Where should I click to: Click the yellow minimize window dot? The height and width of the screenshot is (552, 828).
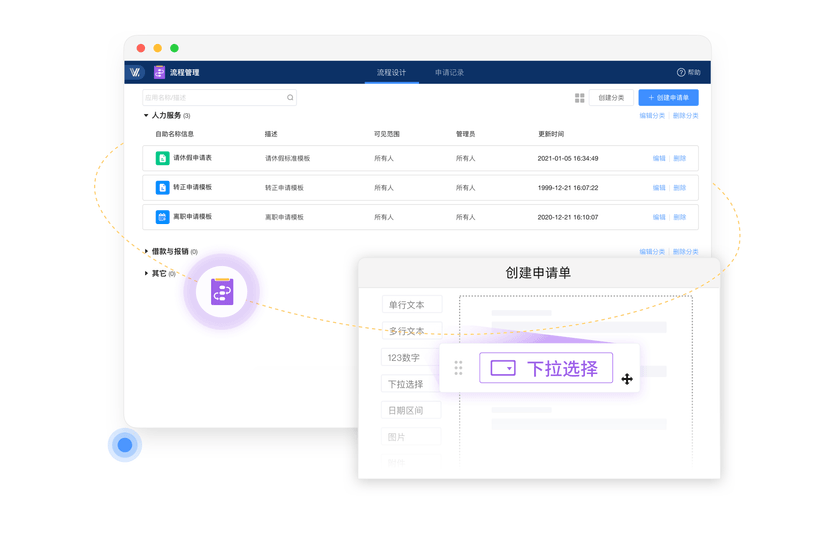[x=157, y=48]
